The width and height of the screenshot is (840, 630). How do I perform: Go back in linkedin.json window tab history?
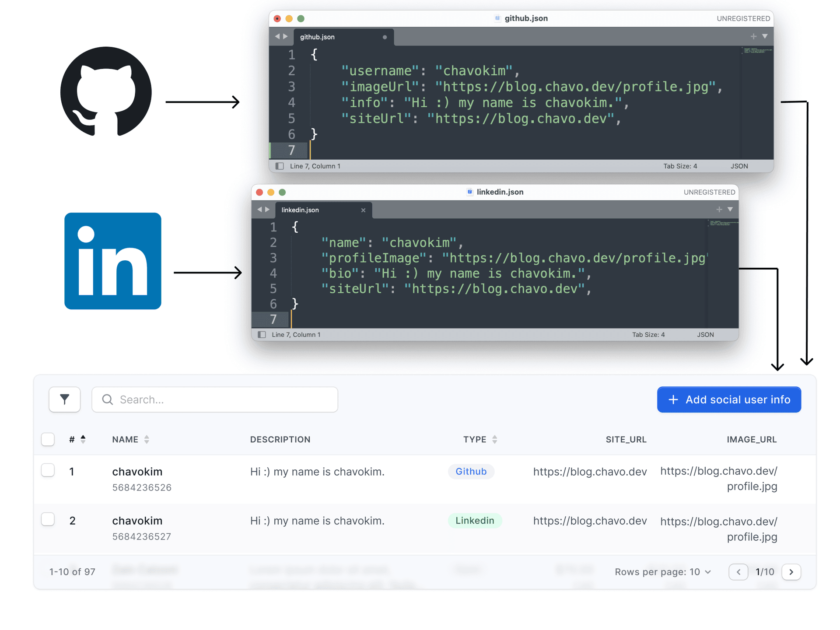tap(259, 210)
